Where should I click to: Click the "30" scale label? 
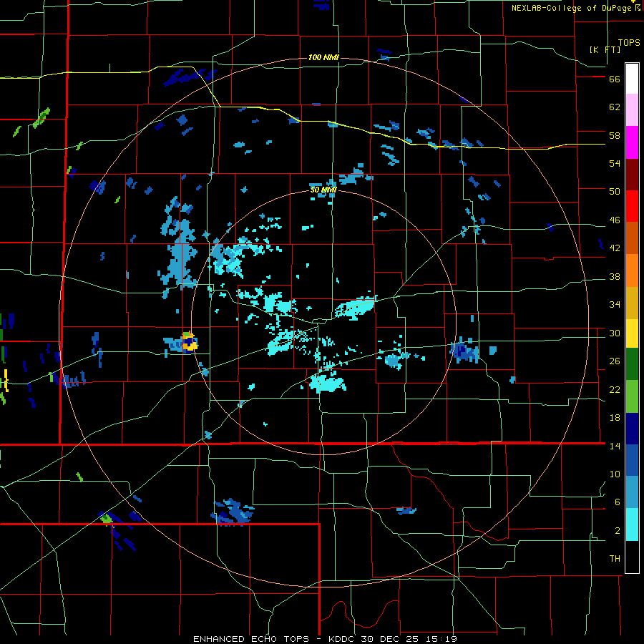615,333
